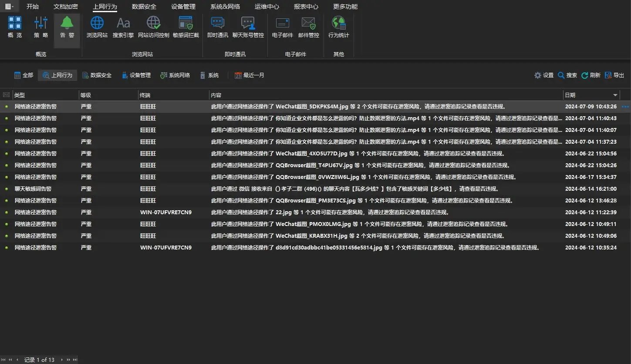
Task: Open 行为统计 icon
Action: [x=339, y=27]
